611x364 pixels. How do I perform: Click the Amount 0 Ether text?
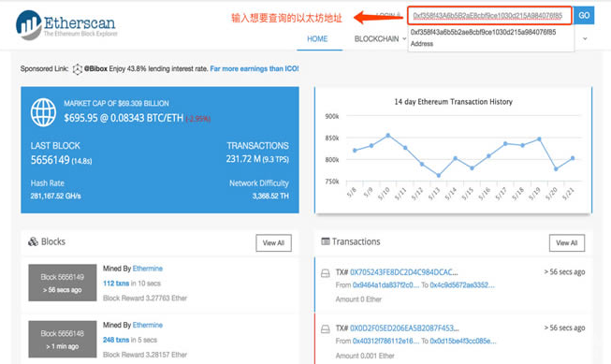358,299
